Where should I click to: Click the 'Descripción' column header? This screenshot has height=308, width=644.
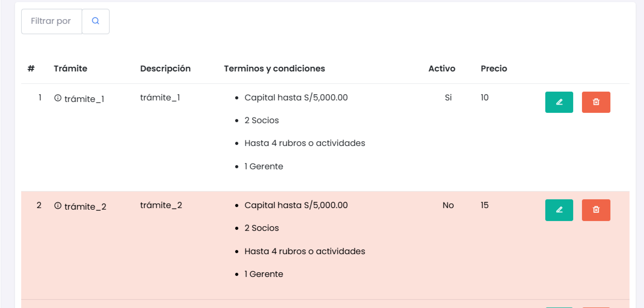(x=165, y=68)
